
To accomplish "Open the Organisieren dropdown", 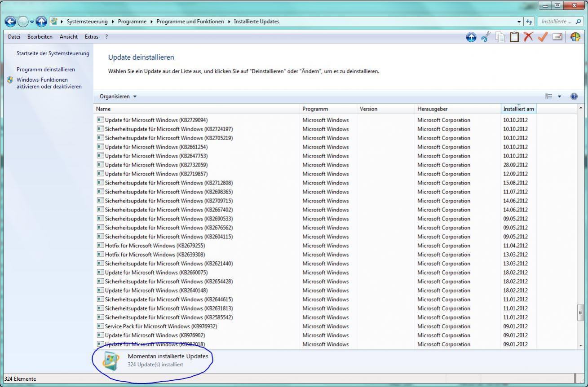I will coord(118,97).
